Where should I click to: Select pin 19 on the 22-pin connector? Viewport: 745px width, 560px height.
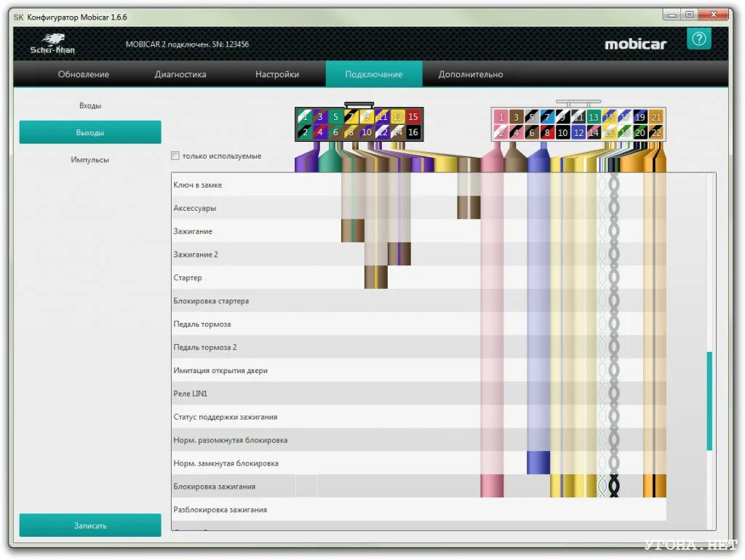pos(640,117)
